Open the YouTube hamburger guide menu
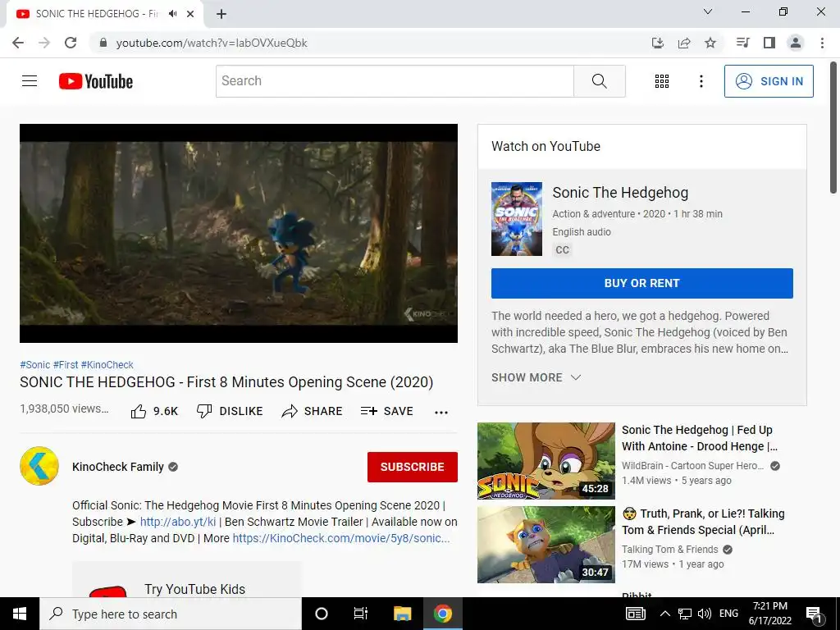The height and width of the screenshot is (630, 840). coord(30,81)
